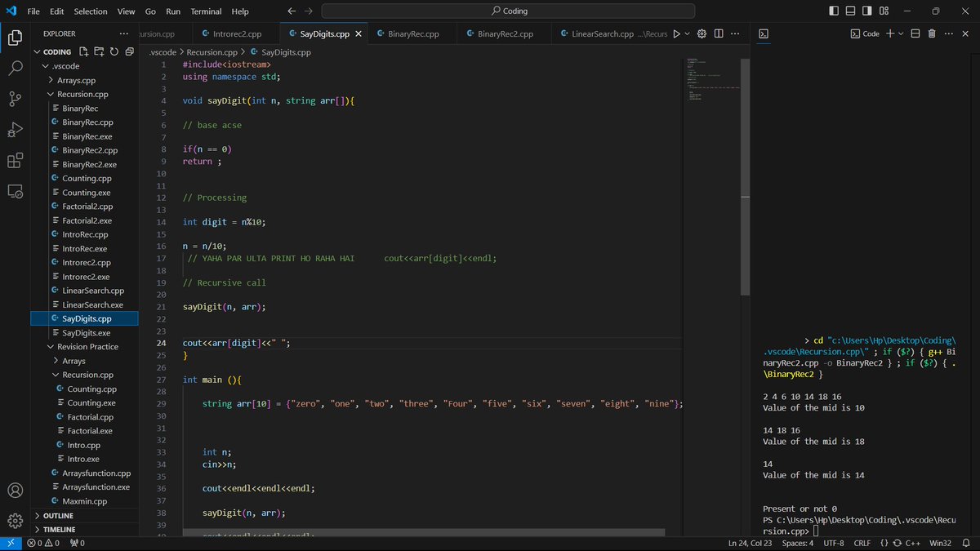
Task: Open the Remote Explorer view icon
Action: pos(15,191)
